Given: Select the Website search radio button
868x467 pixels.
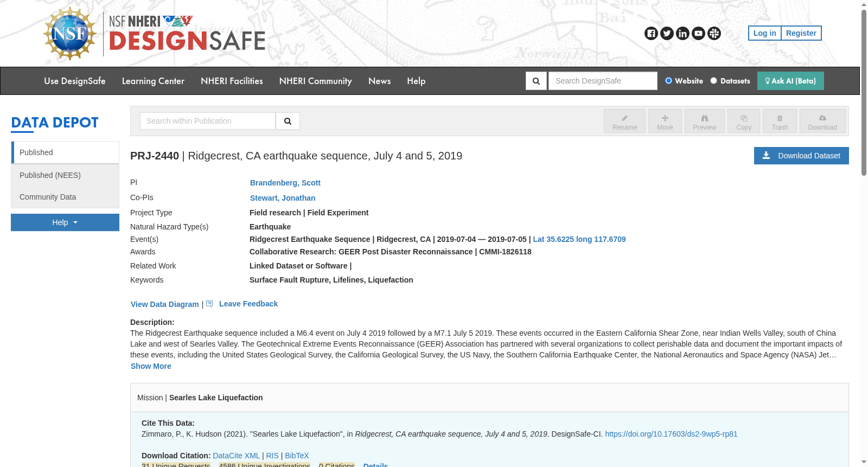Looking at the screenshot, I should pos(668,81).
